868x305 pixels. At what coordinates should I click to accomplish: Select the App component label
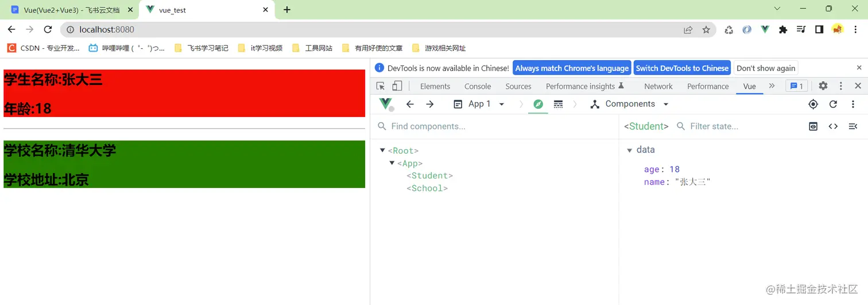[410, 163]
